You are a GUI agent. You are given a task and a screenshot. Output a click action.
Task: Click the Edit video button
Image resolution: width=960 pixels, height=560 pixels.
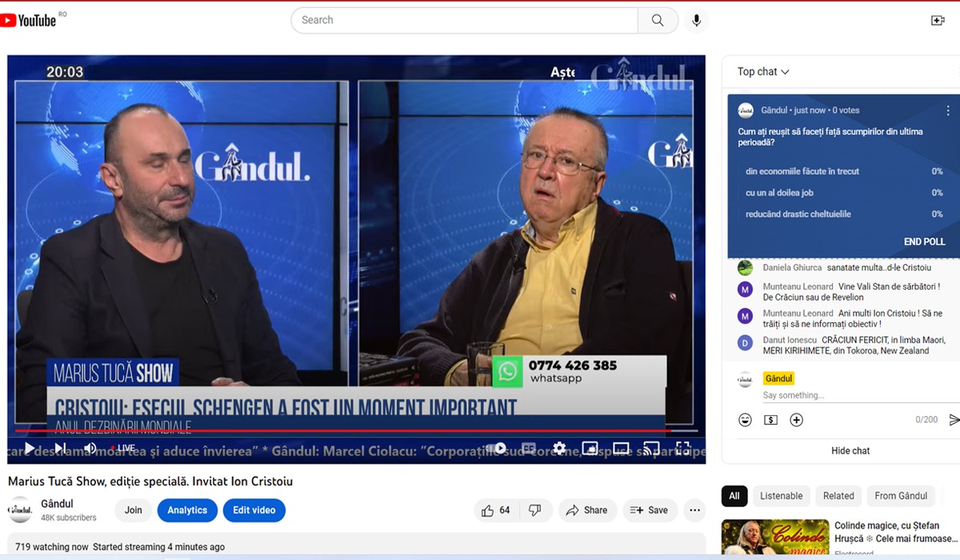[254, 510]
